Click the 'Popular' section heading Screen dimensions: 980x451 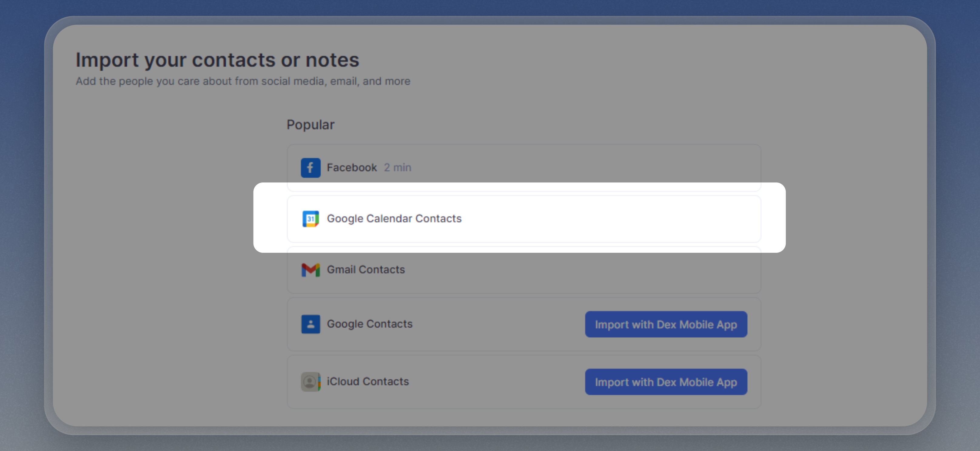[x=310, y=125]
